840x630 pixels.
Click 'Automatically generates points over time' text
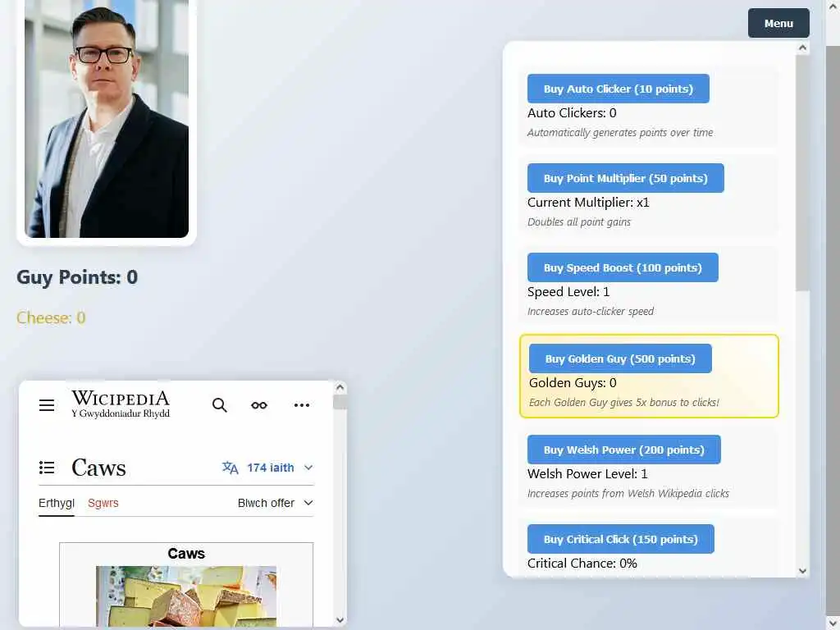[620, 132]
